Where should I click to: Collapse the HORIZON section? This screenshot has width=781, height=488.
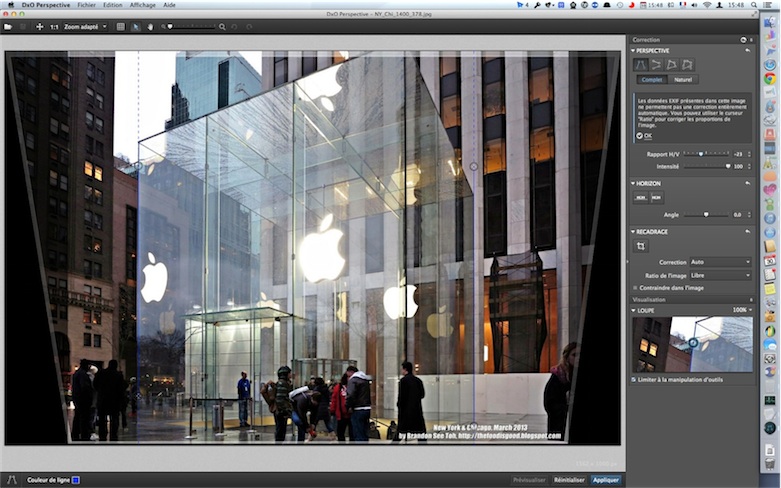pos(633,184)
